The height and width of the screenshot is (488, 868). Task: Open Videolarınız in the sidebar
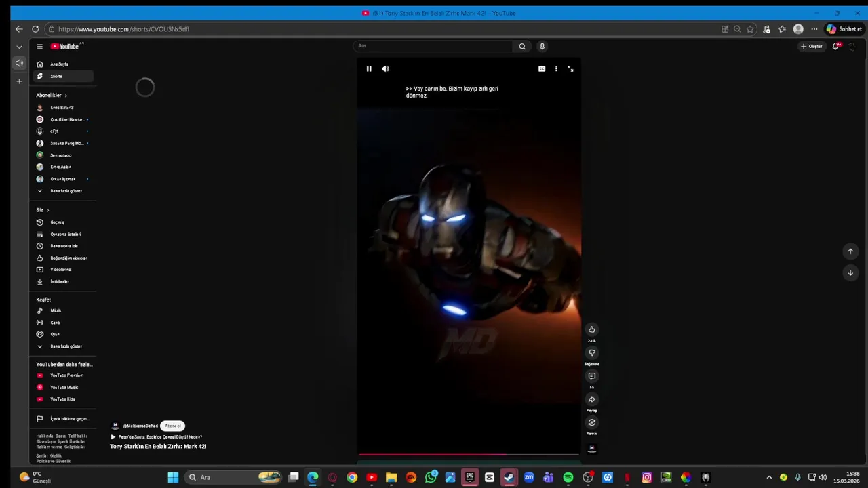click(x=63, y=270)
